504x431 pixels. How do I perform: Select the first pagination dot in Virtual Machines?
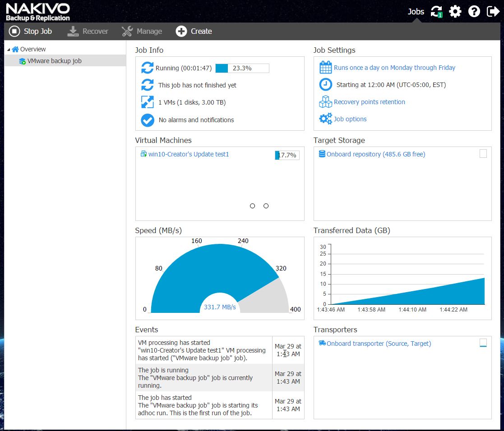click(x=252, y=206)
